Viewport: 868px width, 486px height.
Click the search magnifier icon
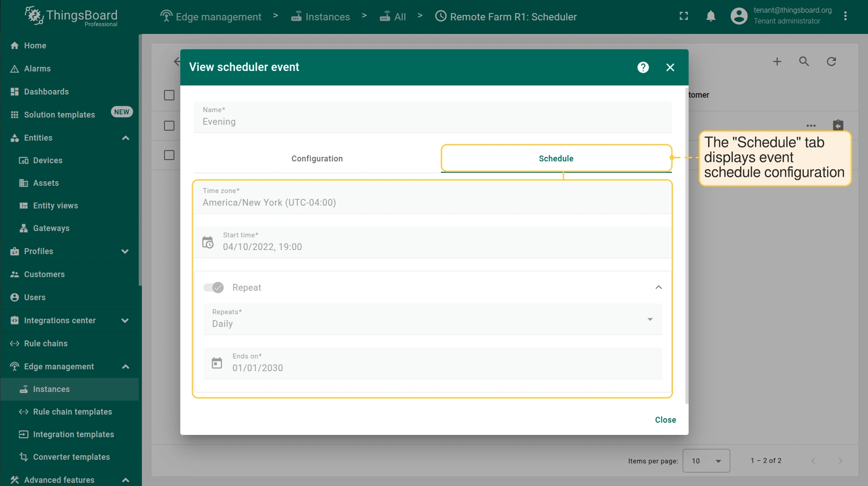[804, 61]
